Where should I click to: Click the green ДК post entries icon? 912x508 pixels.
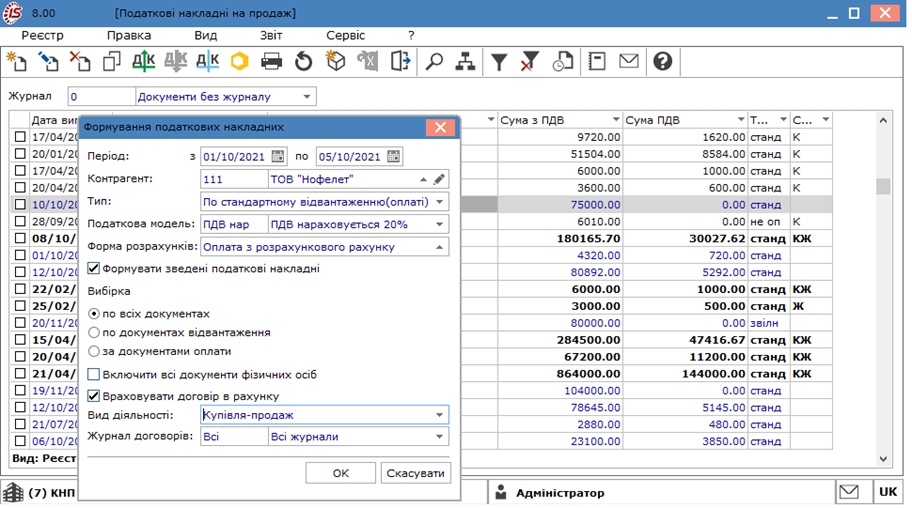[144, 61]
